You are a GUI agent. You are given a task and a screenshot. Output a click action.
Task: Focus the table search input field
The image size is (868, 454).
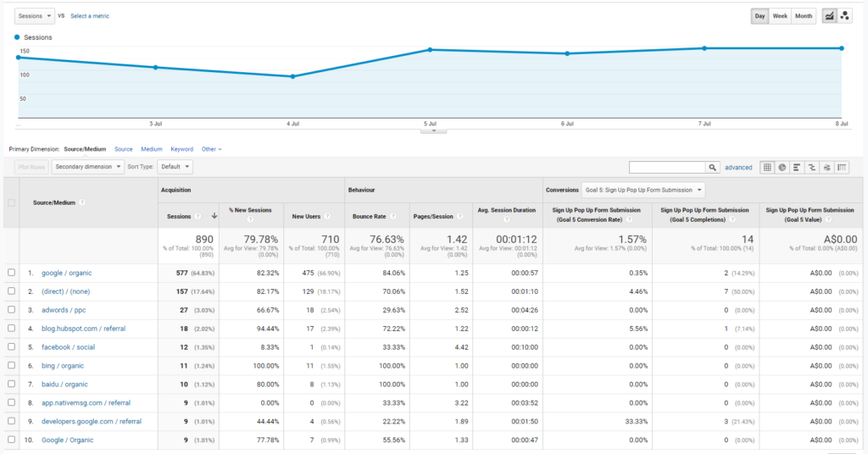[667, 167]
